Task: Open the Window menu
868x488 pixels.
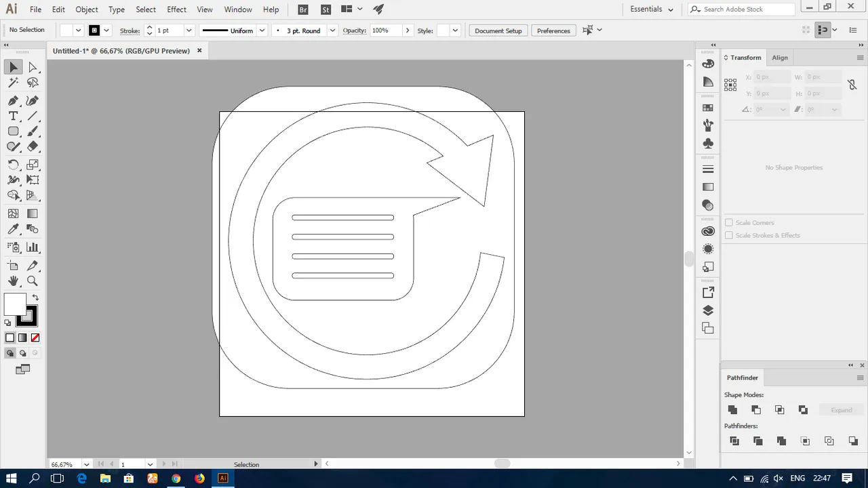Action: coord(238,9)
